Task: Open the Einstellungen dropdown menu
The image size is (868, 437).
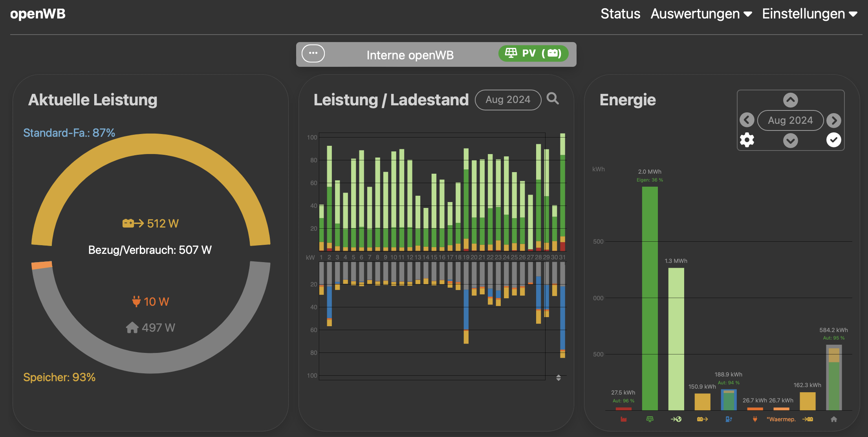Action: point(809,14)
